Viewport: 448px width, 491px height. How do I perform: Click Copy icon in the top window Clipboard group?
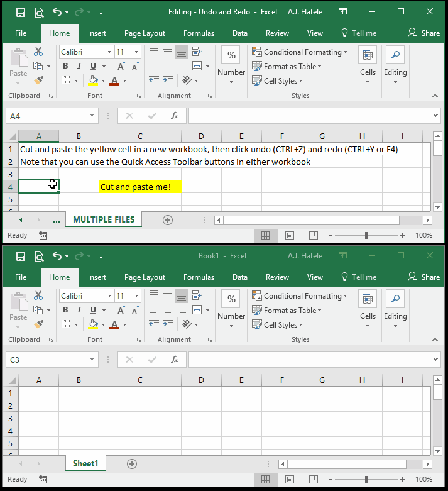pos(38,66)
